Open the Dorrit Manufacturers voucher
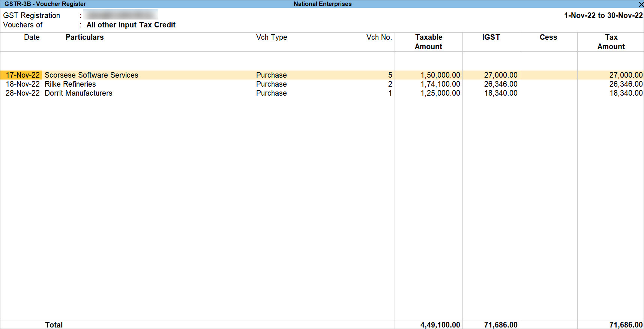 click(x=78, y=93)
